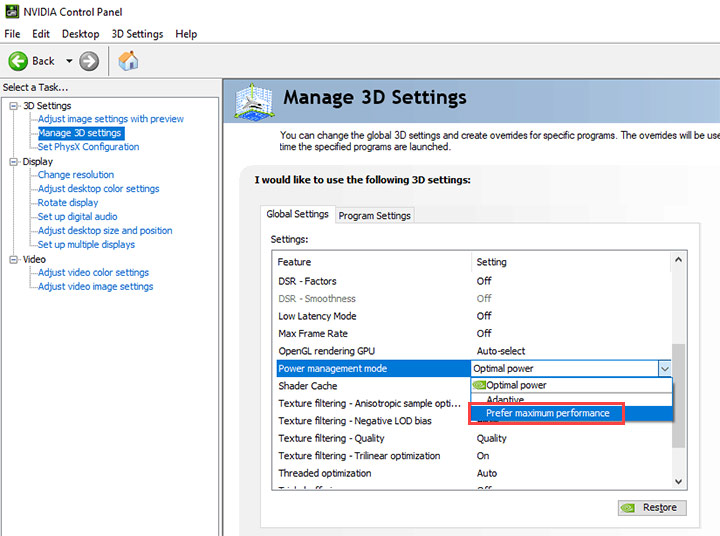Open Change resolution link in task tree

[76, 175]
